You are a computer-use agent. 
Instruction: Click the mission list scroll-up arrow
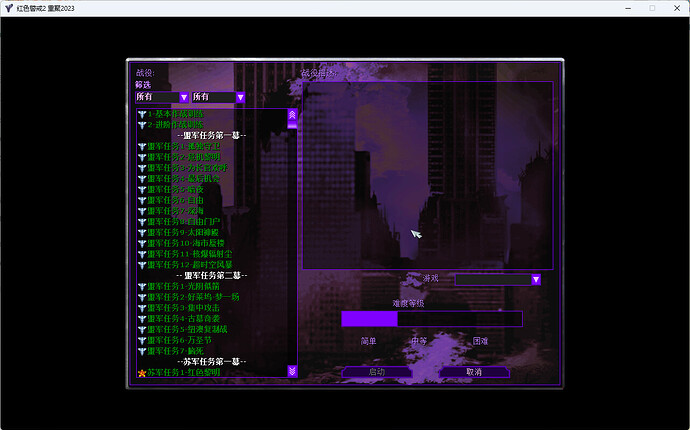click(292, 115)
